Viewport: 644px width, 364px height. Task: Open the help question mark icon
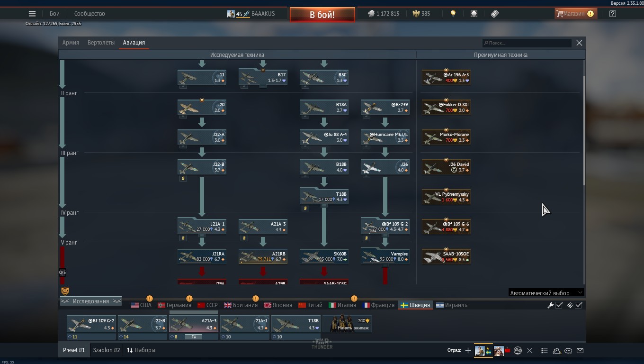613,14
